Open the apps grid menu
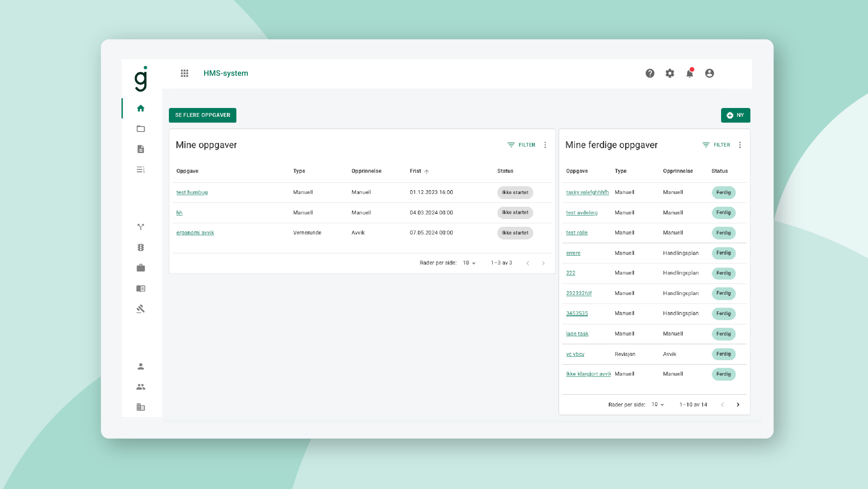 [x=184, y=73]
